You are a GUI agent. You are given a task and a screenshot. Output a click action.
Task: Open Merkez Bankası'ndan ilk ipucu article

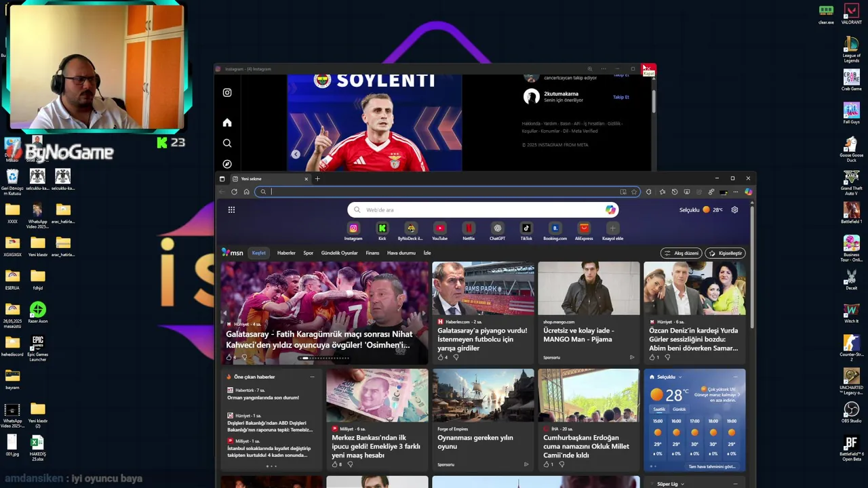(x=377, y=446)
